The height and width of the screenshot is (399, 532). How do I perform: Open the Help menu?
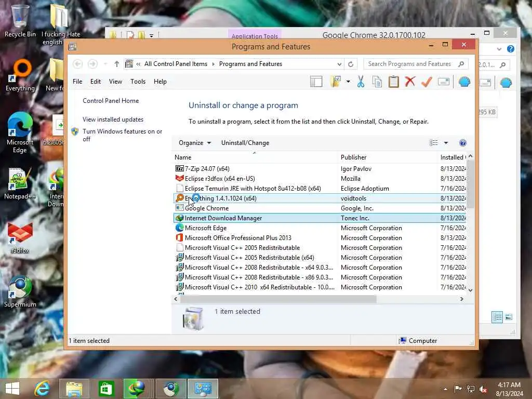pyautogui.click(x=160, y=82)
